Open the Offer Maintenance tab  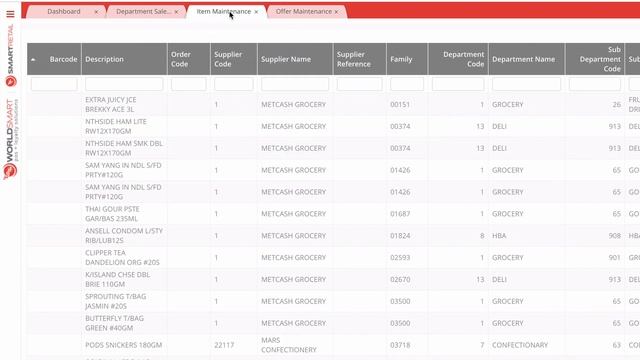click(x=304, y=11)
